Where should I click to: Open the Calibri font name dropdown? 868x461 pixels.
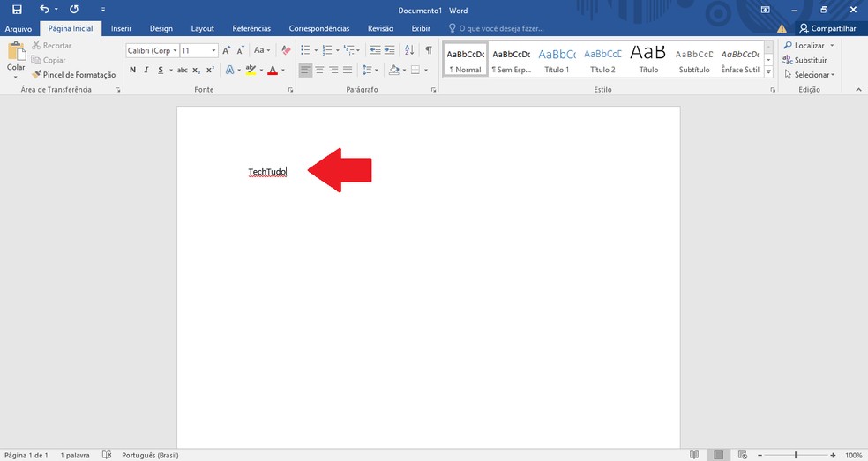point(153,50)
